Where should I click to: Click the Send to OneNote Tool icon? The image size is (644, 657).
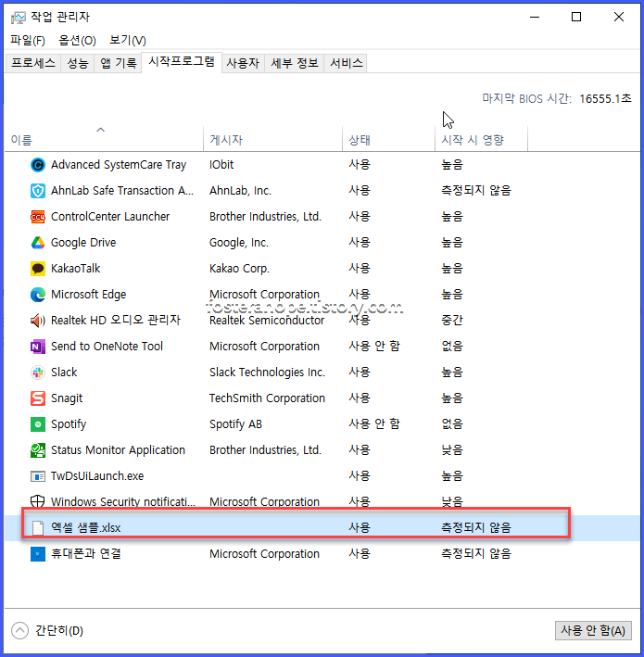pos(38,347)
